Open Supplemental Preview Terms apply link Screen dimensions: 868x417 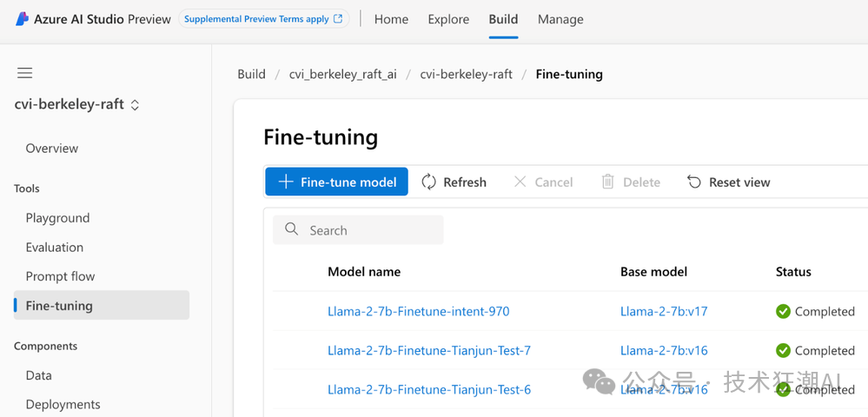click(x=263, y=19)
